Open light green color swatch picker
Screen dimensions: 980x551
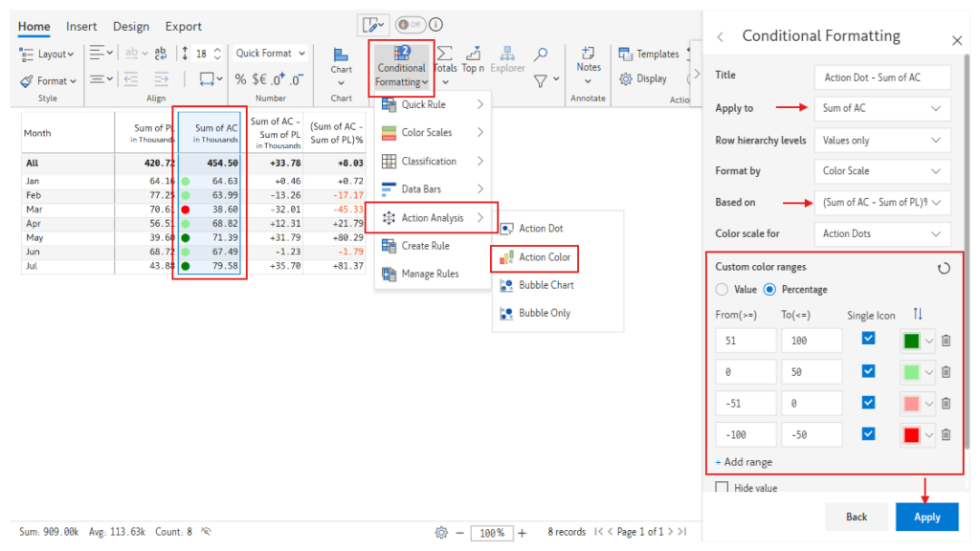(x=918, y=372)
